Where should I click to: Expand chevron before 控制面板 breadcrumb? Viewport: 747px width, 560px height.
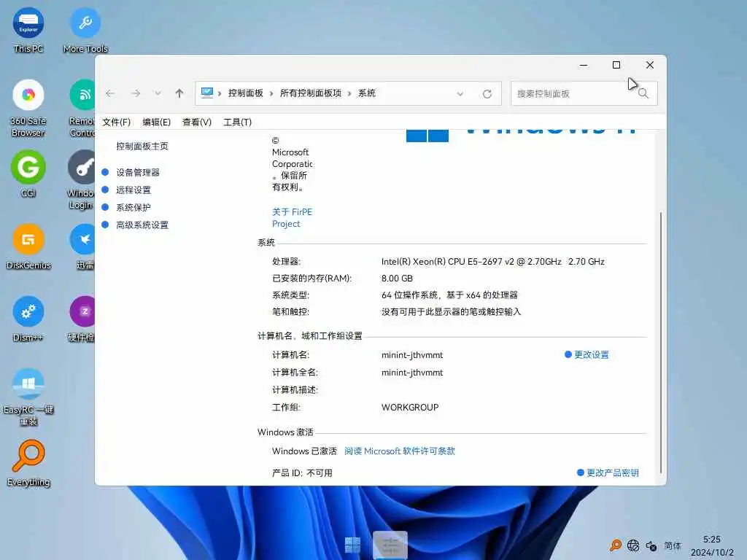[x=220, y=93]
